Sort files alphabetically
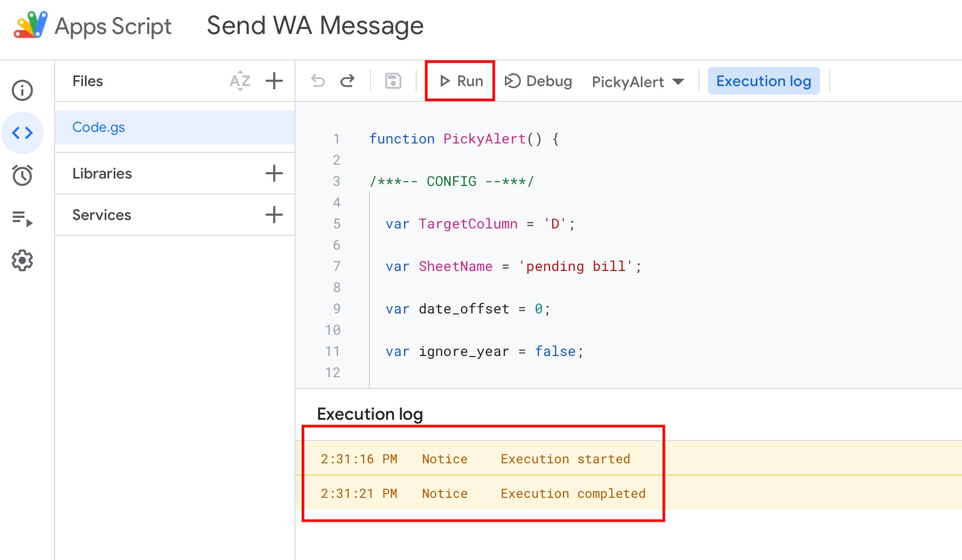 coord(240,81)
